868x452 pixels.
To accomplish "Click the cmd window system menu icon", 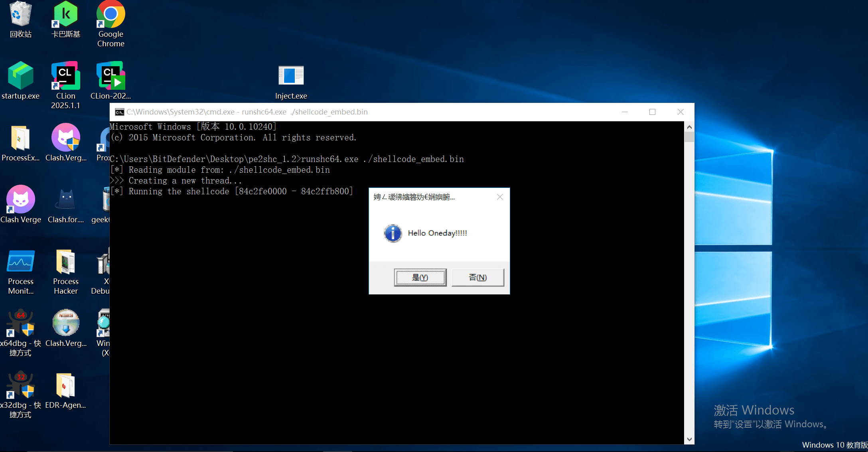I will [119, 112].
